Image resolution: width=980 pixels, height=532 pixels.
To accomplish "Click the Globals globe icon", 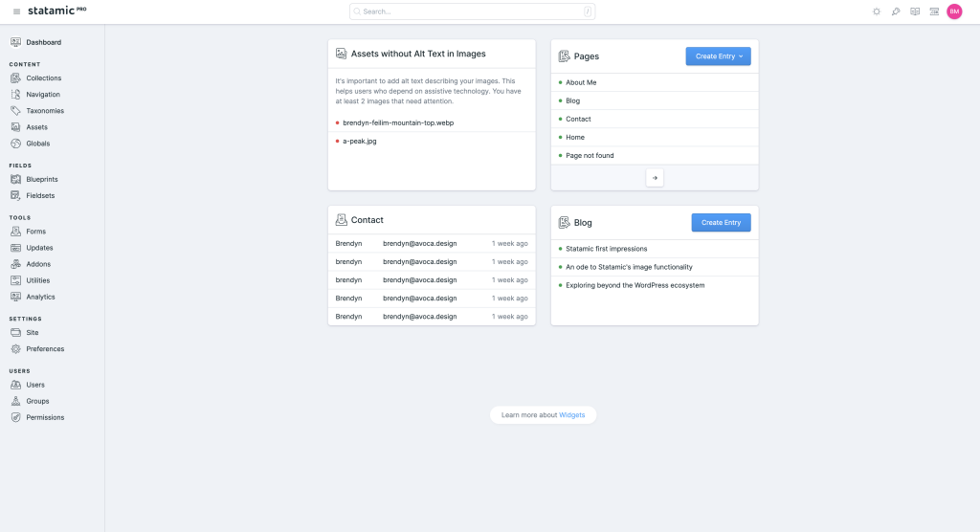I will 16,144.
